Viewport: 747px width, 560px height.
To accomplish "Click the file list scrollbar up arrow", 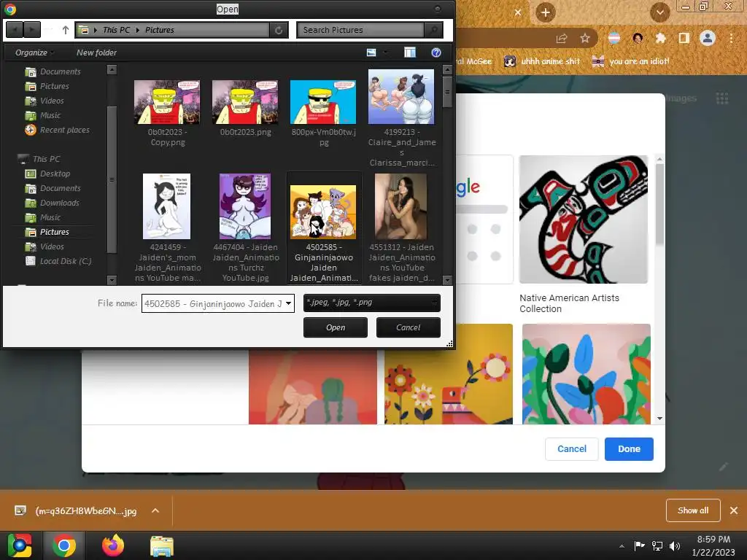I will pos(447,70).
